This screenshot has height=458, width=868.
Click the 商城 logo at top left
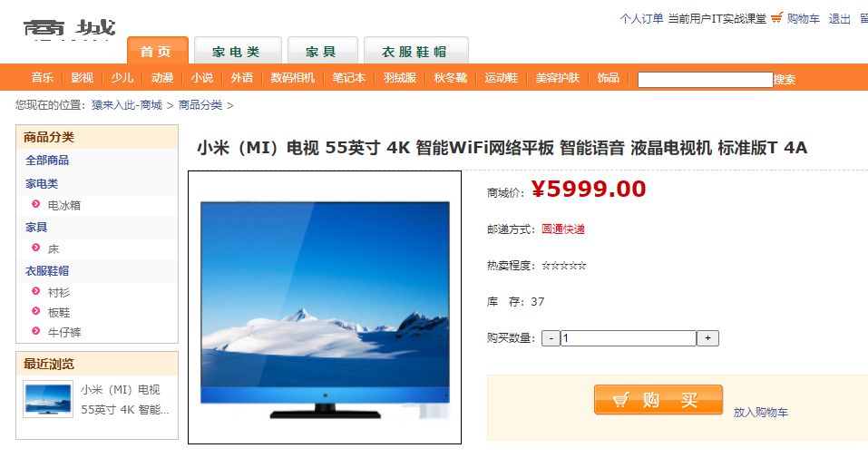[69, 28]
